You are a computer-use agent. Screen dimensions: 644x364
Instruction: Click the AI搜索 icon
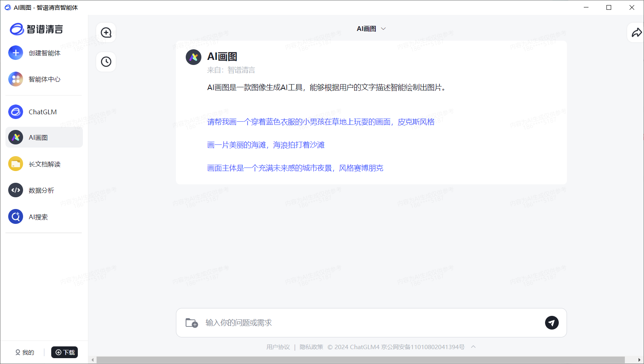(x=16, y=216)
